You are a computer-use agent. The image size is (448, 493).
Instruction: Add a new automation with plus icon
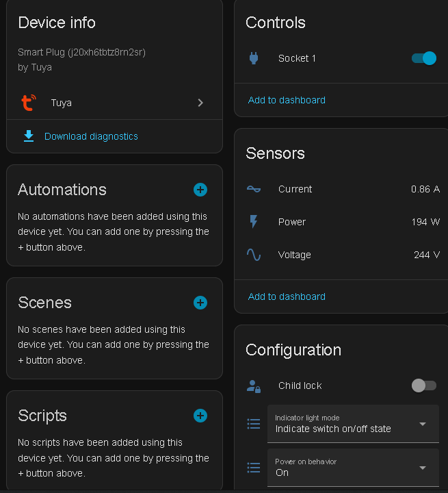pos(200,190)
